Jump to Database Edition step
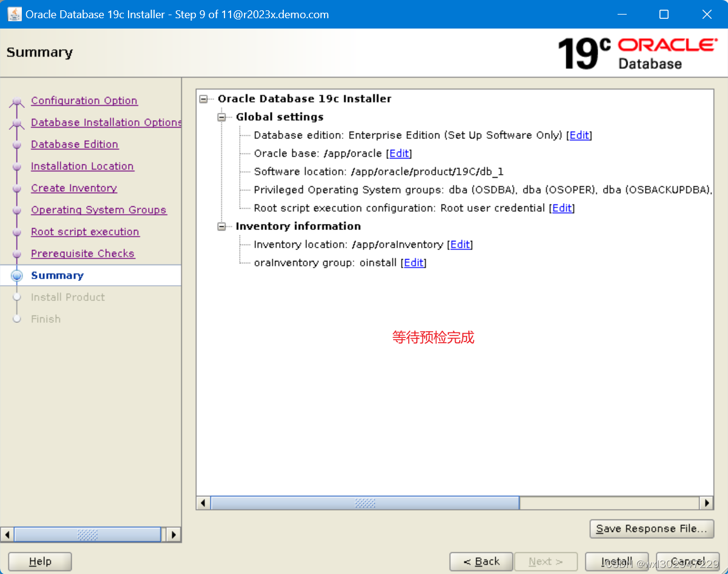Image resolution: width=728 pixels, height=574 pixels. click(x=75, y=144)
